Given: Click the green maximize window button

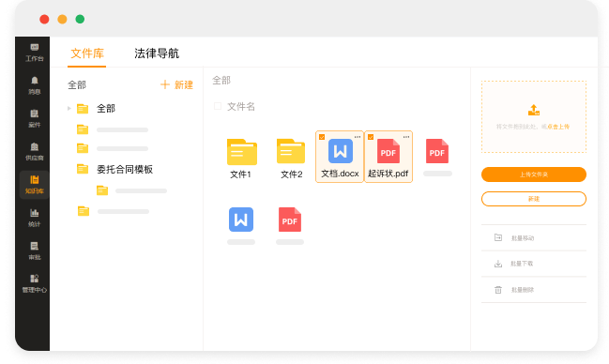Looking at the screenshot, I should [80, 19].
